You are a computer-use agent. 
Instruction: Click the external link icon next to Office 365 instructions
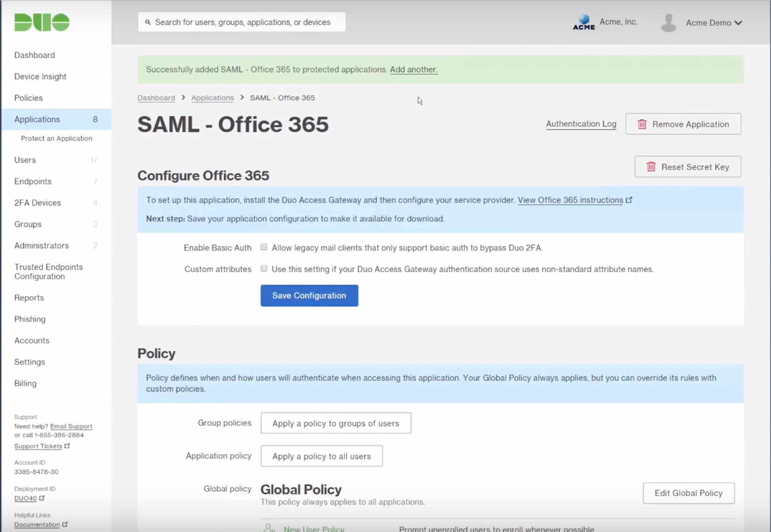(629, 199)
